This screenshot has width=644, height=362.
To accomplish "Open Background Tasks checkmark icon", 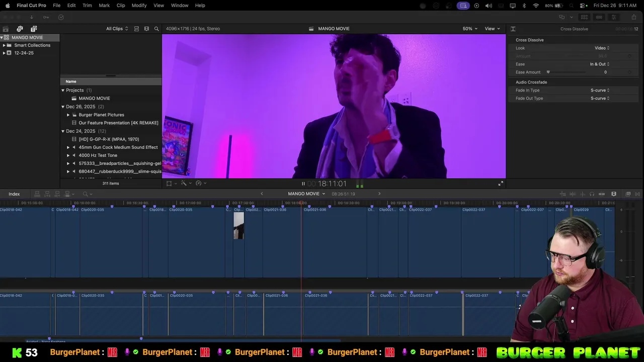I will pyautogui.click(x=61, y=17).
